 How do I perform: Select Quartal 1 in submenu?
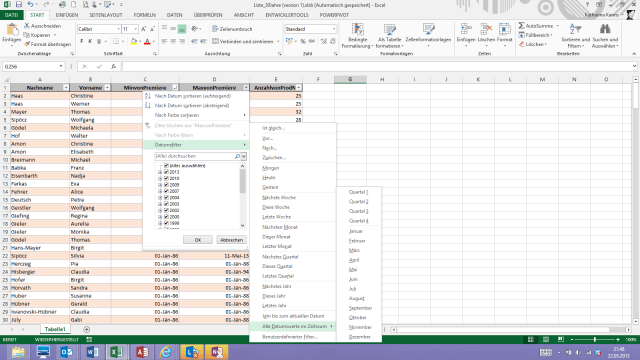pos(359,192)
